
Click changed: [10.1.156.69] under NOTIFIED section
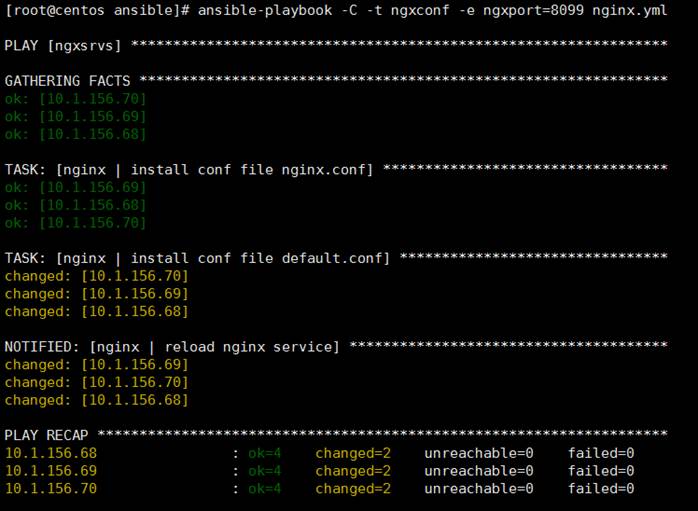[x=97, y=365]
